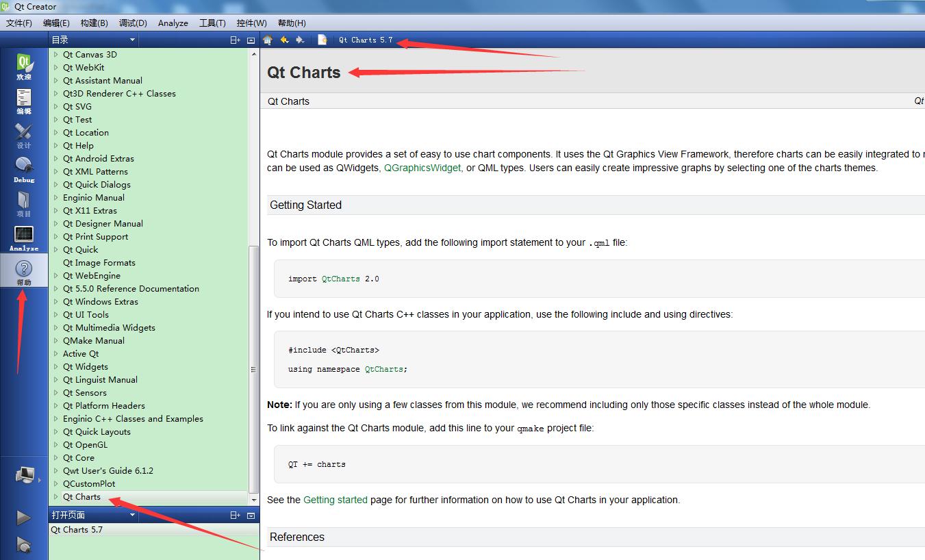
Task: Select Qt3D Renderer C++ Classes in the tree
Action: coord(120,94)
